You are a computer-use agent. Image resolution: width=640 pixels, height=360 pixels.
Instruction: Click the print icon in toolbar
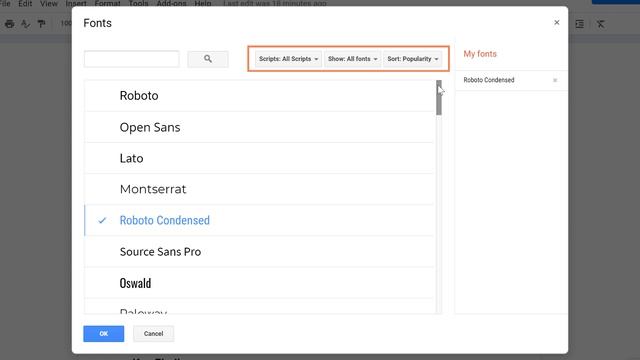click(x=9, y=24)
